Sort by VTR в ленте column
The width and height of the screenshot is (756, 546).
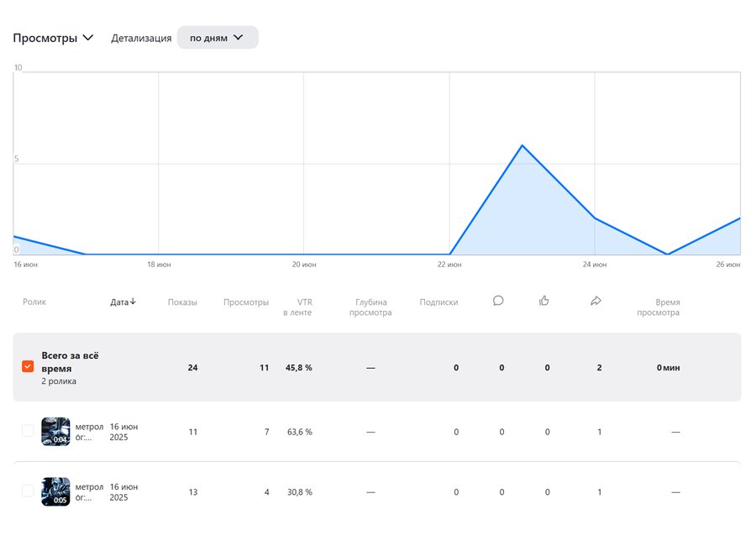[x=298, y=307]
